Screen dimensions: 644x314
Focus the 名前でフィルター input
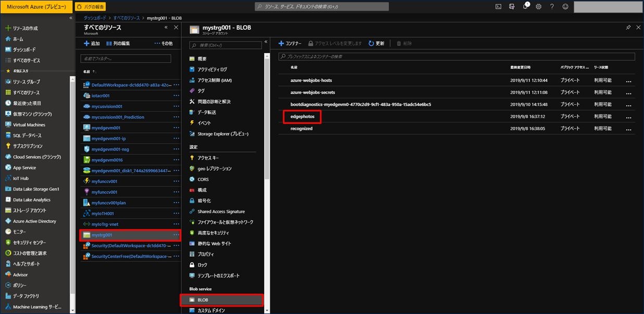[x=126, y=59]
